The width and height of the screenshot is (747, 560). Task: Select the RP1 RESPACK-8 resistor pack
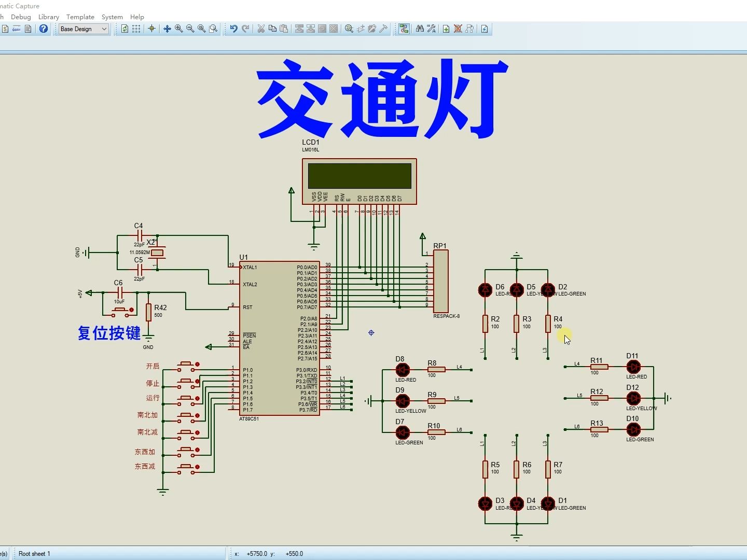click(x=440, y=282)
